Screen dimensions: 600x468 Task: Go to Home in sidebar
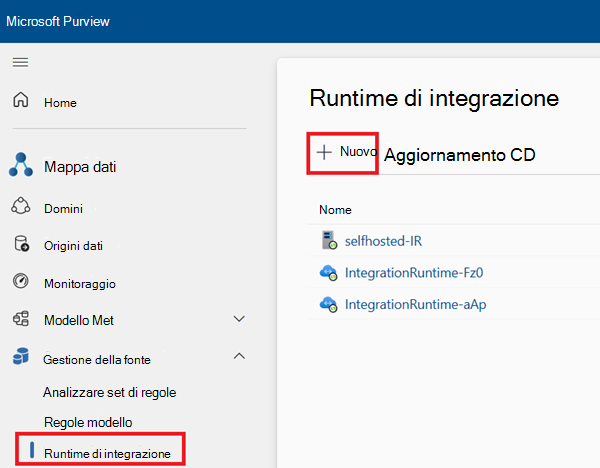click(60, 103)
